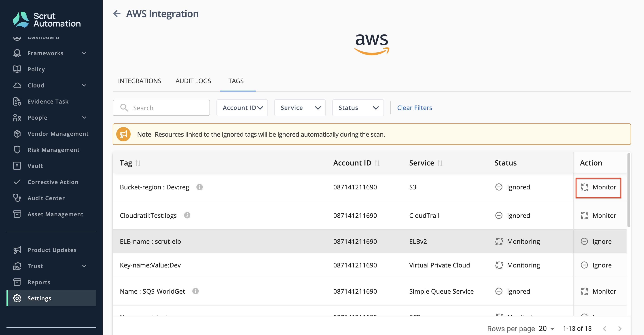Open the People section
The height and width of the screenshot is (335, 644).
click(x=37, y=117)
